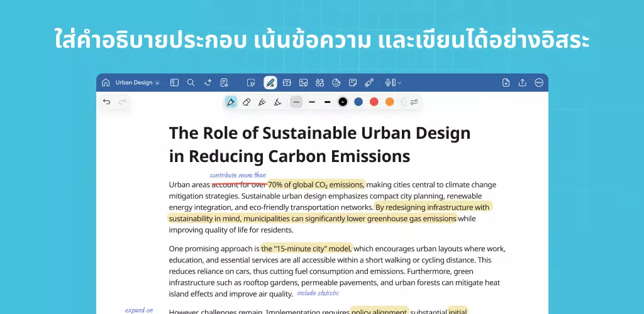This screenshot has width=644, height=314.
Task: Click the AI sparkle assistant icon
Action: pyautogui.click(x=208, y=83)
